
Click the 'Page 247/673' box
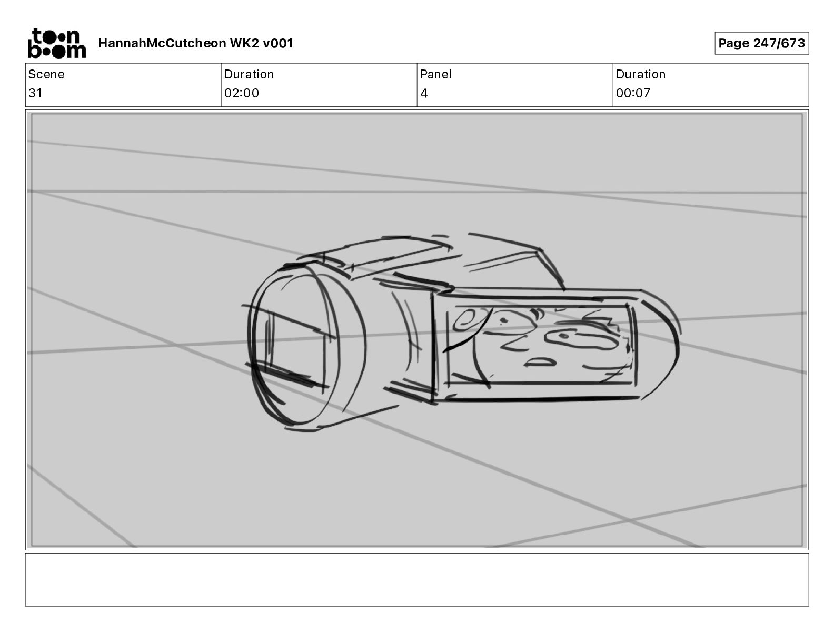pos(761,43)
